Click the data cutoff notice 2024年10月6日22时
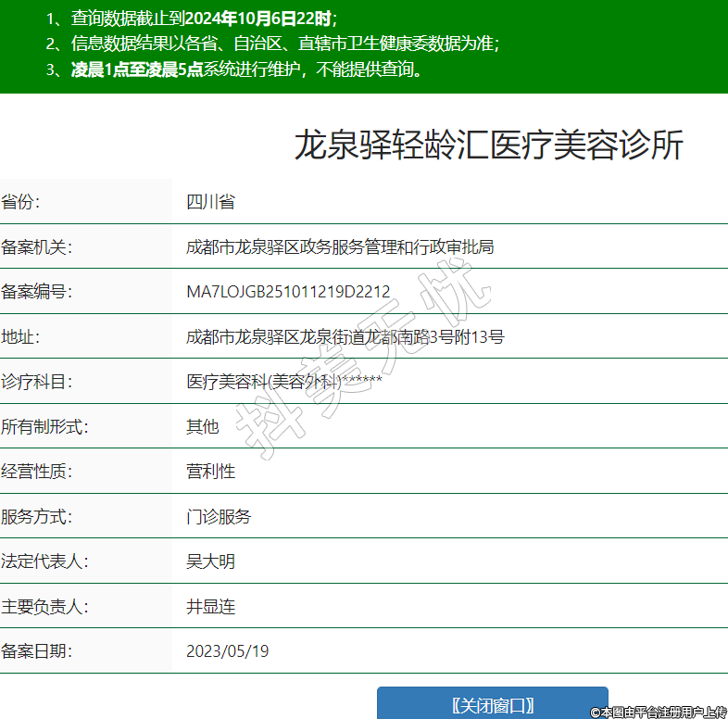The image size is (728, 719). pos(257,19)
